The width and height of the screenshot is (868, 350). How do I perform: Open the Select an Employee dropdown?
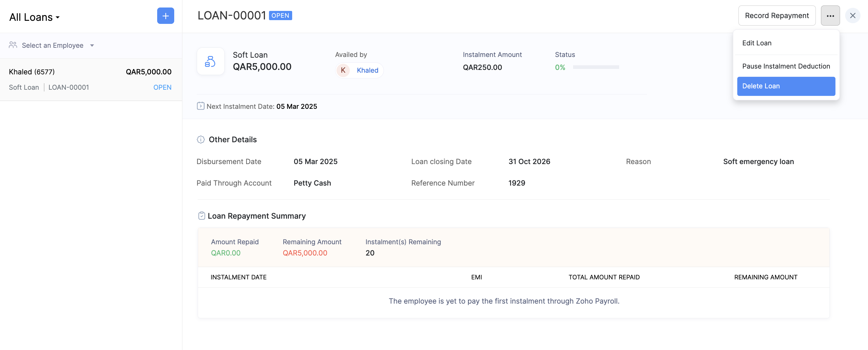53,45
